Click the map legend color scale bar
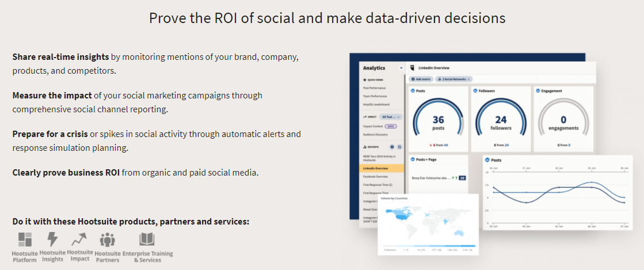The width and height of the screenshot is (644, 270). tap(428, 246)
